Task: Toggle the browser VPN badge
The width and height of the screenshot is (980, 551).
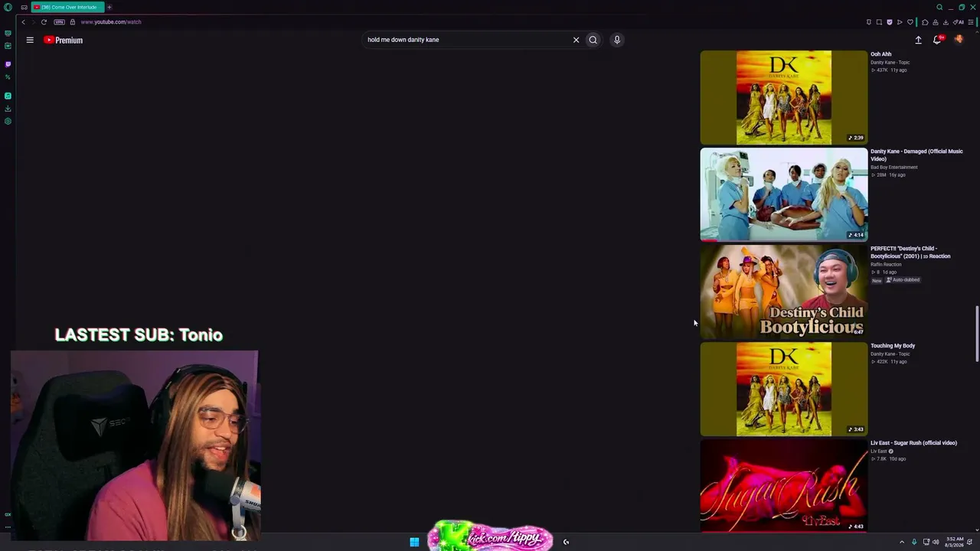Action: [59, 22]
